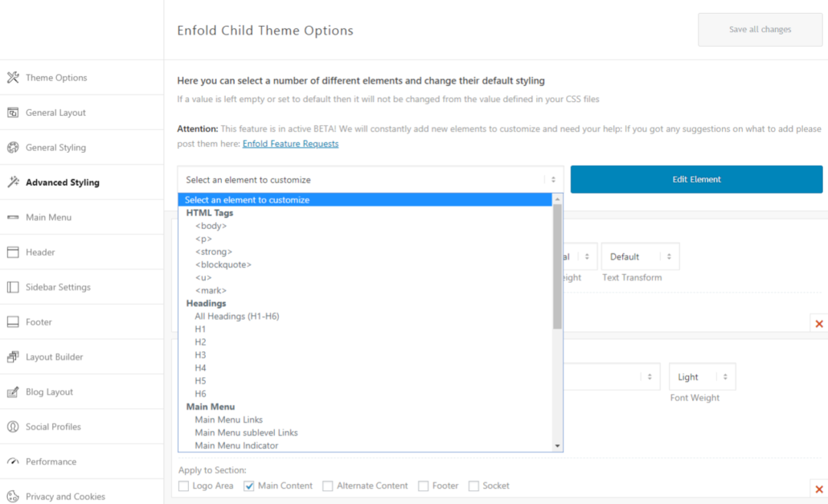828x504 pixels.
Task: Open the Font Weight Light dropdown
Action: [702, 377]
